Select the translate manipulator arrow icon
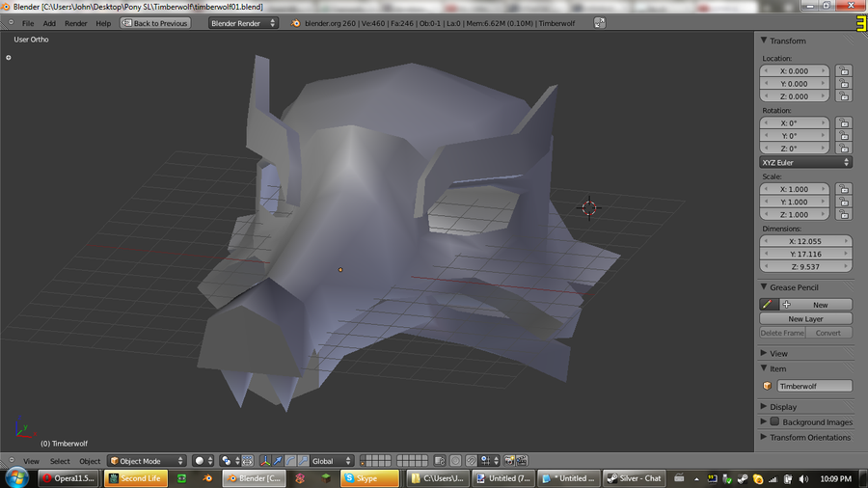 point(278,461)
